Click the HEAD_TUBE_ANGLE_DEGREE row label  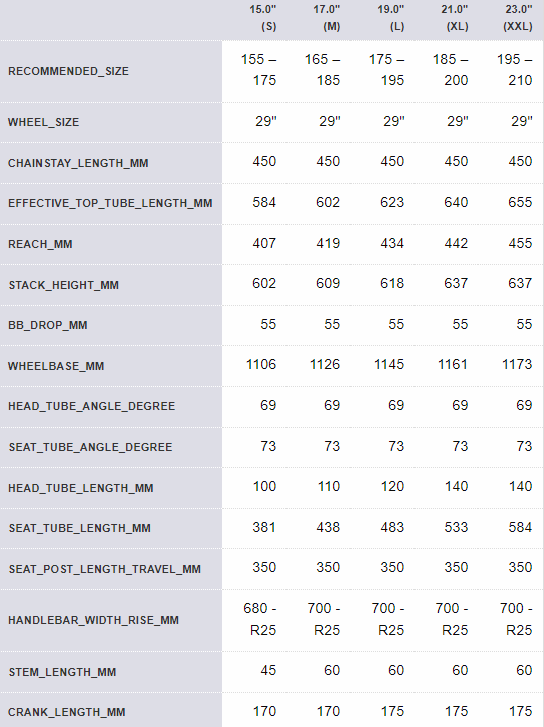(91, 406)
